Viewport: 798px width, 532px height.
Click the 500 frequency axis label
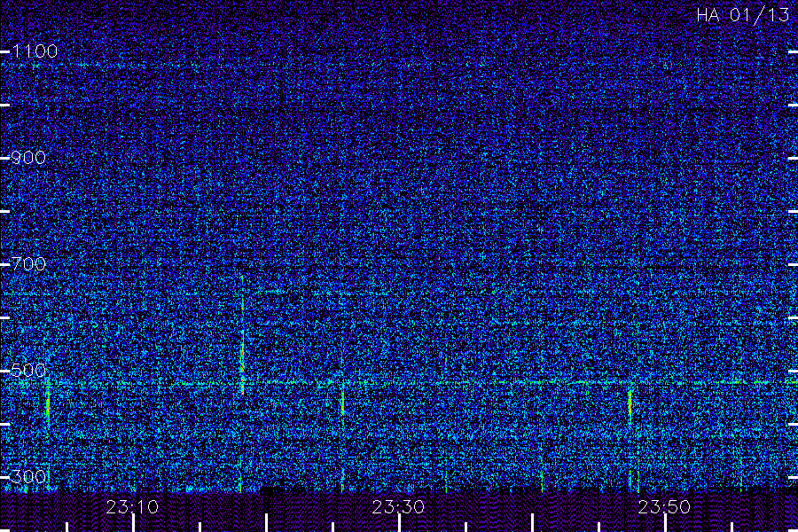click(x=28, y=371)
